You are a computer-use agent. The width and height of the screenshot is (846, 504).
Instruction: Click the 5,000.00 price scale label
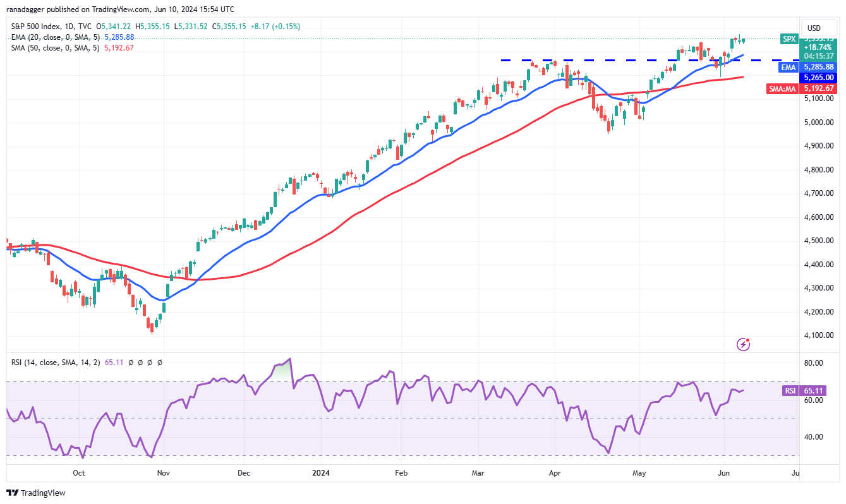point(819,123)
